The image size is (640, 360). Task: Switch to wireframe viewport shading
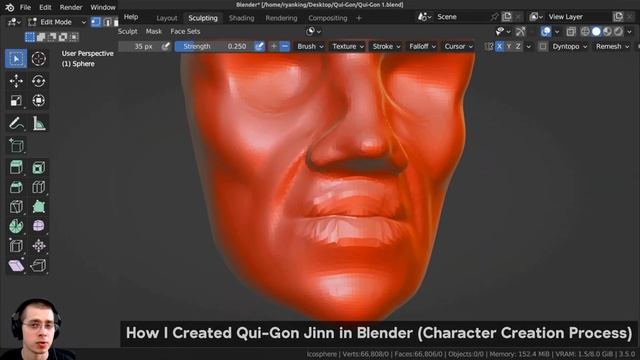[x=585, y=31]
